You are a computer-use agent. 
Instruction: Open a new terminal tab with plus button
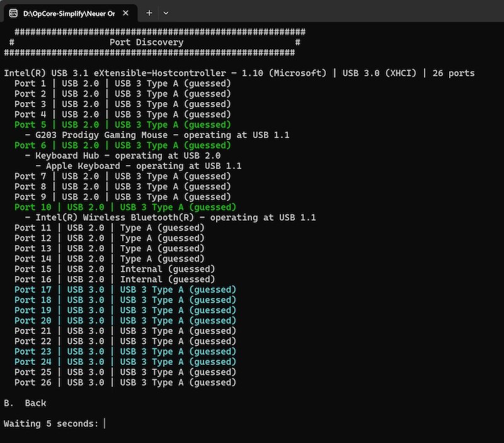pyautogui.click(x=149, y=13)
